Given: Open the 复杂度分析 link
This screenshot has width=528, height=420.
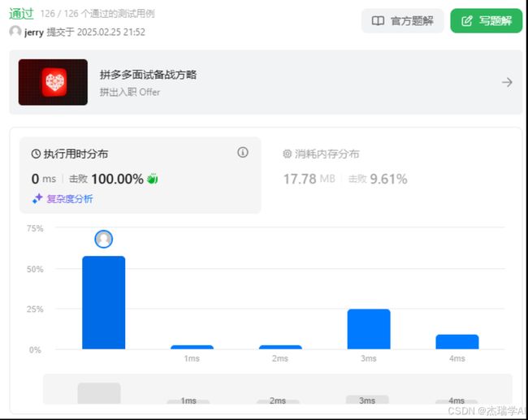Looking at the screenshot, I should point(70,199).
